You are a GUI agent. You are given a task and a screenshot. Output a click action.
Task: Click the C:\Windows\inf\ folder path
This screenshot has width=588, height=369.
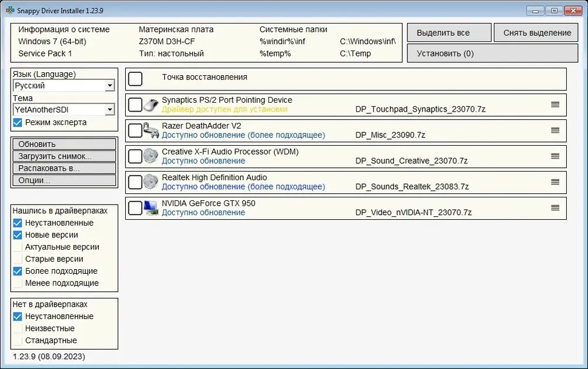coord(368,42)
